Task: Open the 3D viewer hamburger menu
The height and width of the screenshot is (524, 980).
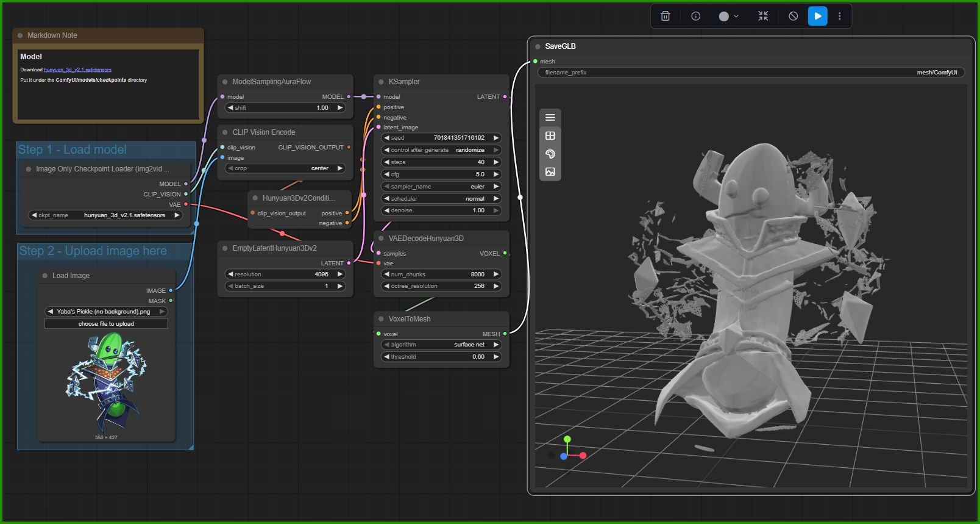Action: (550, 117)
